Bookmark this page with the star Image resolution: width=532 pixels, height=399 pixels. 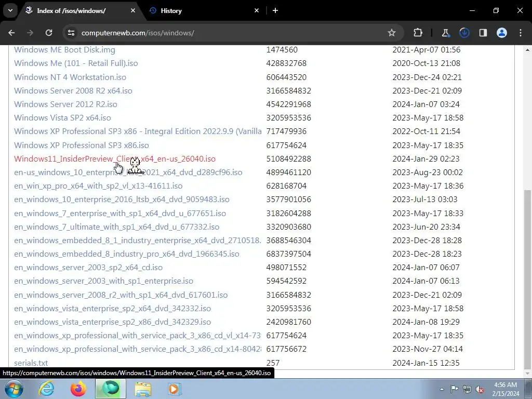coord(392,33)
